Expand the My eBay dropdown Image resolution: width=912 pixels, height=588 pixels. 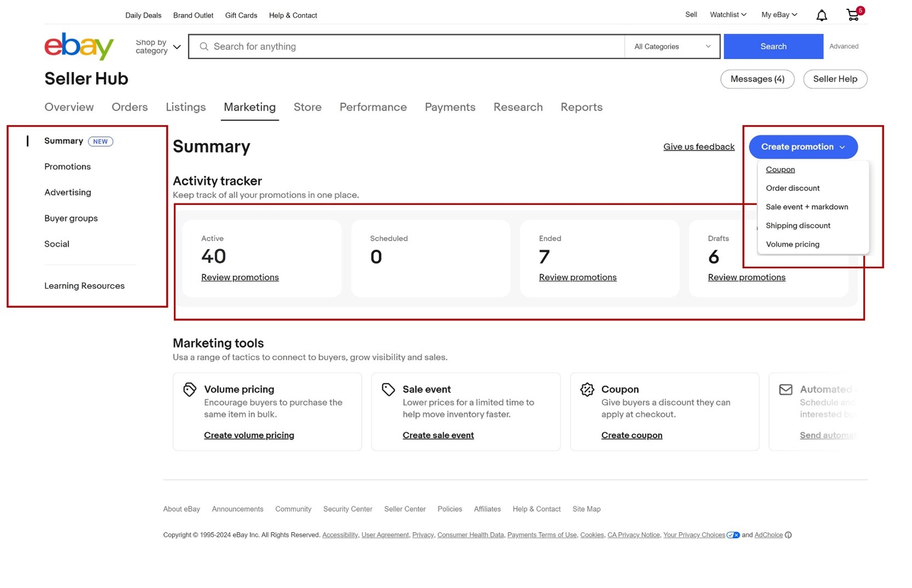779,15
